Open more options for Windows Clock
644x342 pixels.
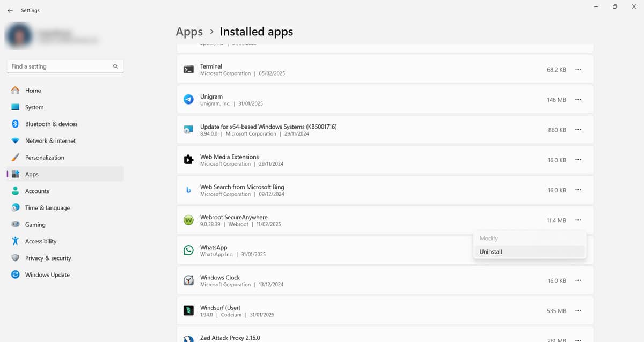578,280
